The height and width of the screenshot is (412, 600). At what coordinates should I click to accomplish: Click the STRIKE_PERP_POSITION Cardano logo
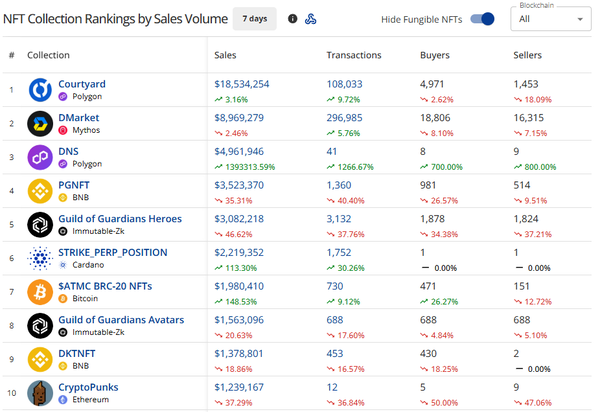[40, 258]
